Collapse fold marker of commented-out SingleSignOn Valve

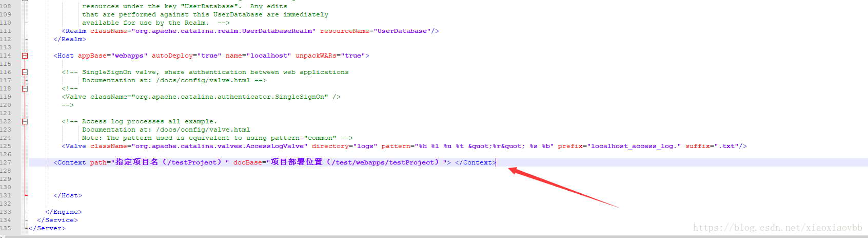coord(25,88)
